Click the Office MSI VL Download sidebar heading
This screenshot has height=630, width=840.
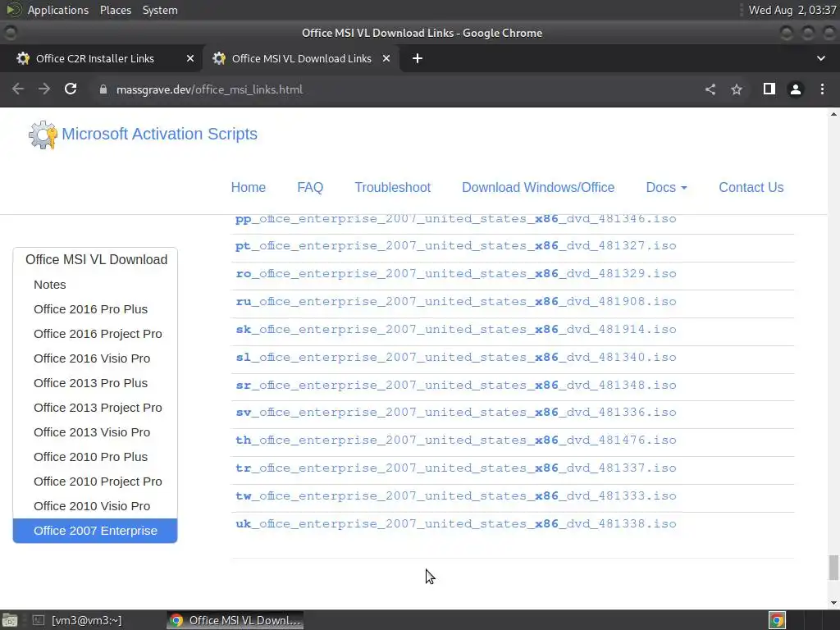coord(95,259)
